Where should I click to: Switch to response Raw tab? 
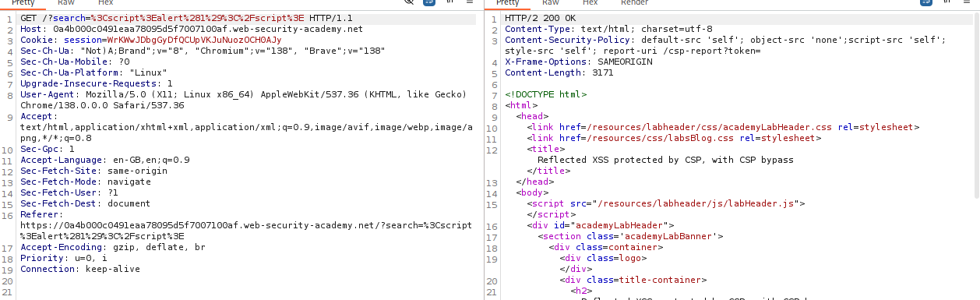pos(550,2)
